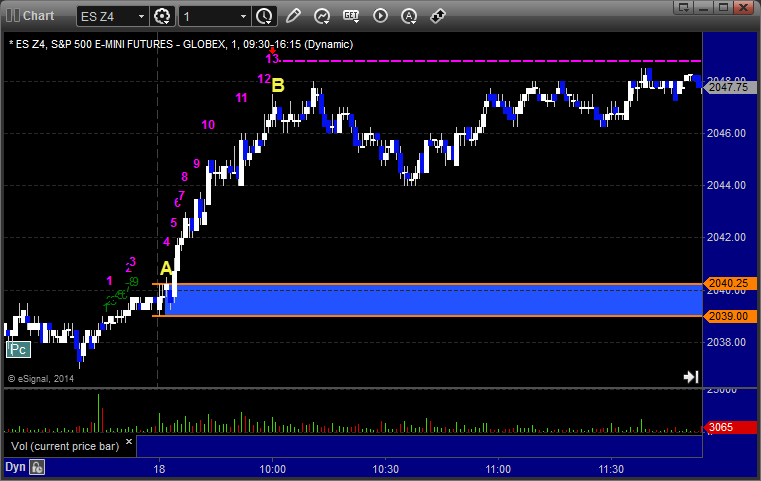This screenshot has height=481, width=761.
Task: Open the alerts 'A' icon menu
Action: (409, 16)
